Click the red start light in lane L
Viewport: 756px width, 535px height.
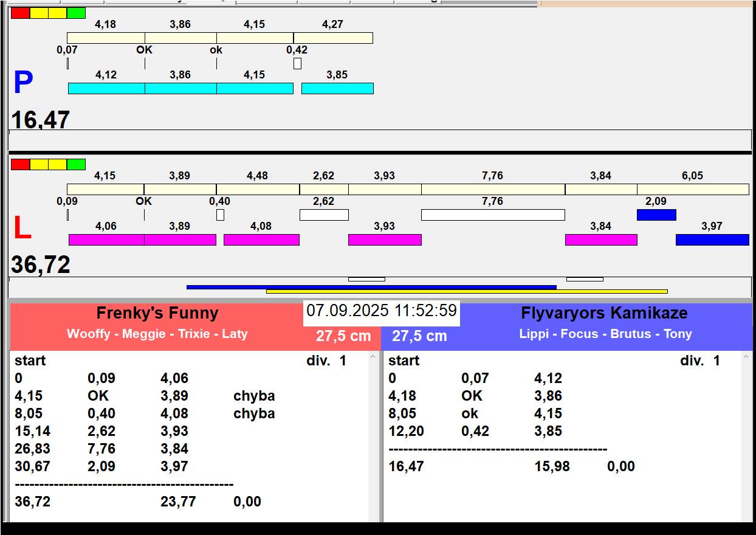[x=20, y=165]
